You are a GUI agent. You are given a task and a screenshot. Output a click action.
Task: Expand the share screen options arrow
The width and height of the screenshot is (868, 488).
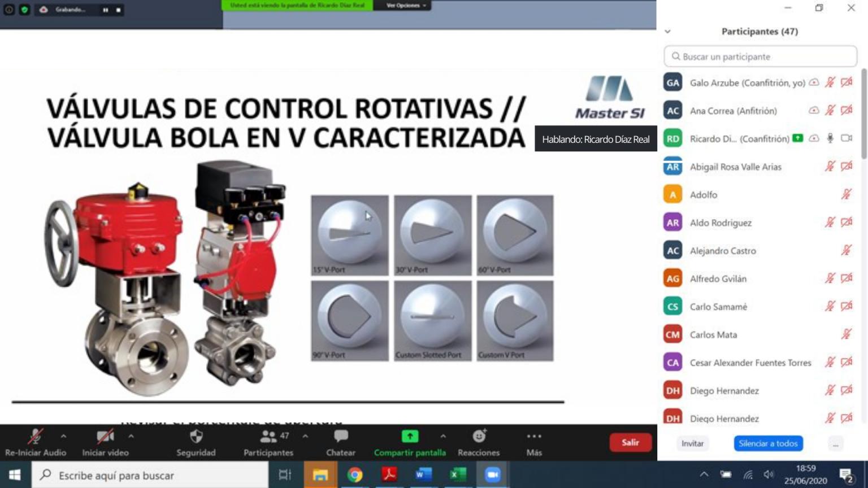pyautogui.click(x=443, y=436)
